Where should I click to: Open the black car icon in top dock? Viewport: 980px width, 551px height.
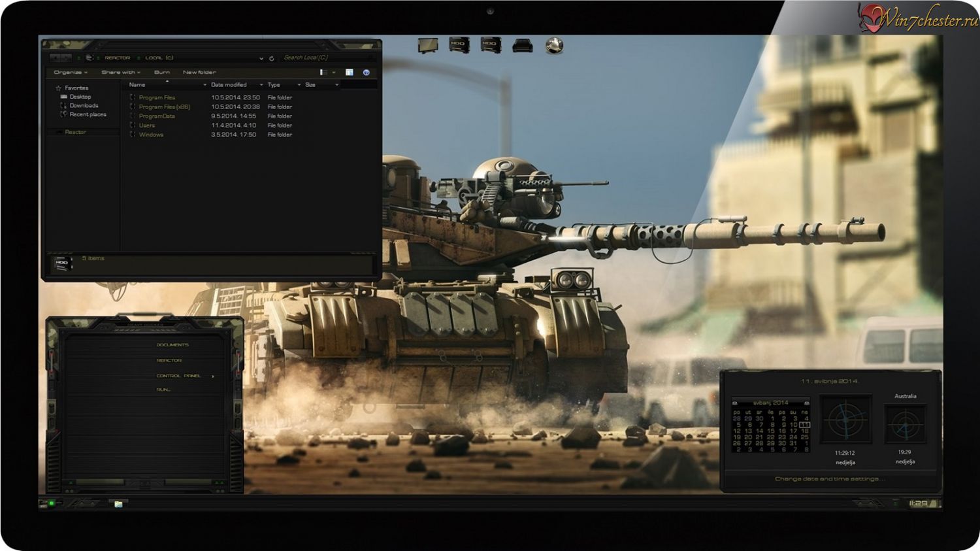pos(522,46)
